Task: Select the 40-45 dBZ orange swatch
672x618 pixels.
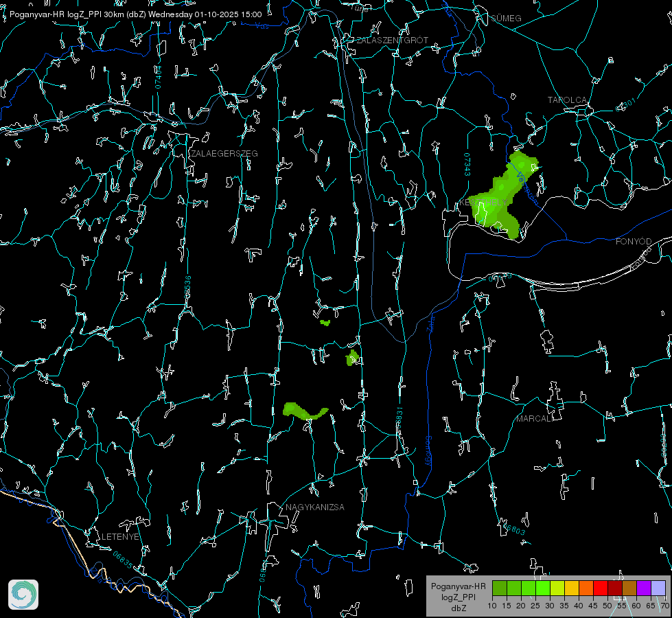Action: [x=586, y=588]
